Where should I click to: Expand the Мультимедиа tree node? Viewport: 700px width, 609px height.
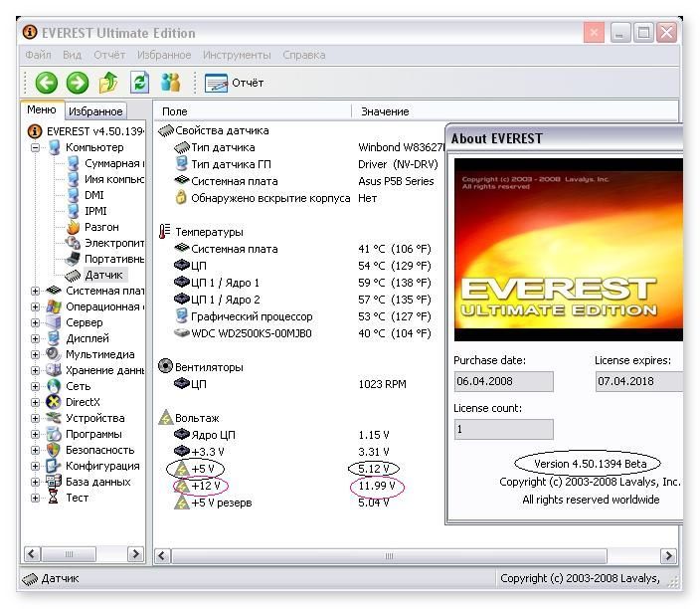tap(35, 355)
